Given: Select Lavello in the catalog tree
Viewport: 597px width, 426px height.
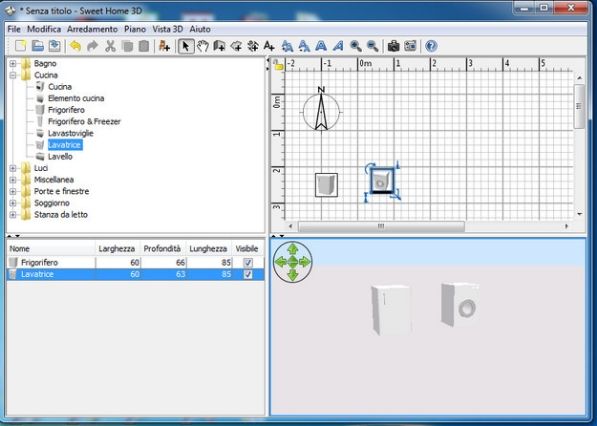Looking at the screenshot, I should click(x=60, y=156).
